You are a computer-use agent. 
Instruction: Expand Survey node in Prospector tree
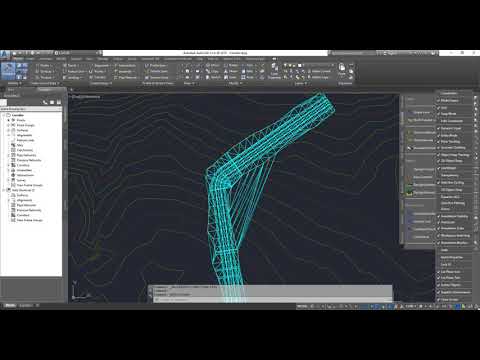click(9, 180)
